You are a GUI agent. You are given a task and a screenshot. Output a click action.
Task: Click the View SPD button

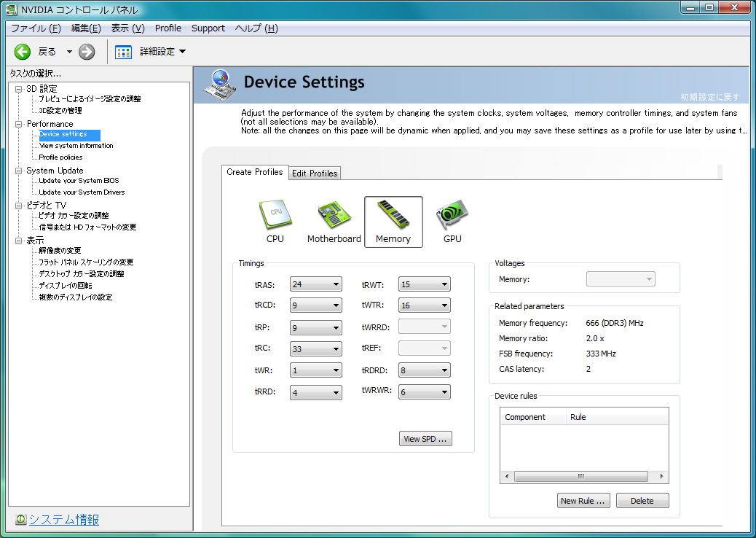(x=426, y=439)
